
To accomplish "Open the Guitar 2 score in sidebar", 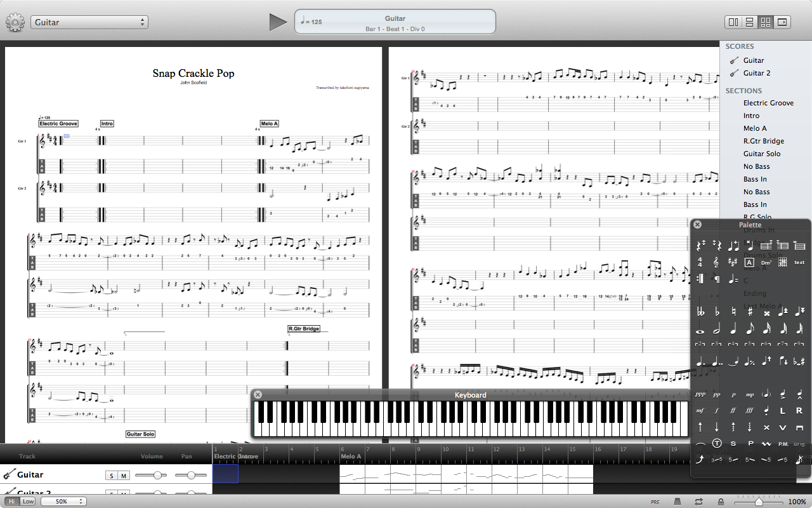I will [x=757, y=73].
